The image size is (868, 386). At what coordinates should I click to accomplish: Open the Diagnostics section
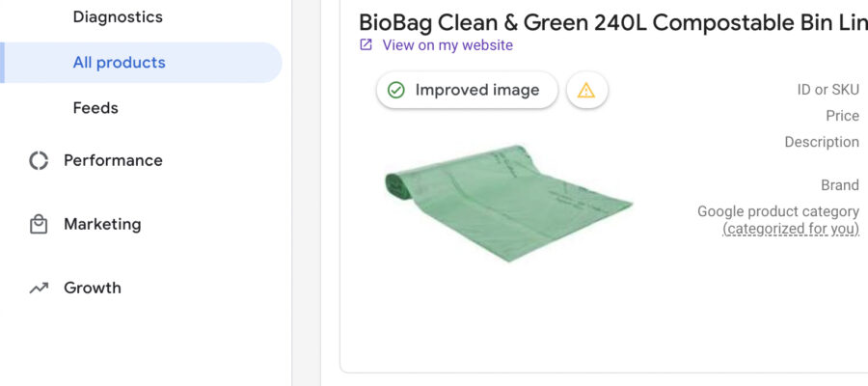coord(118,17)
